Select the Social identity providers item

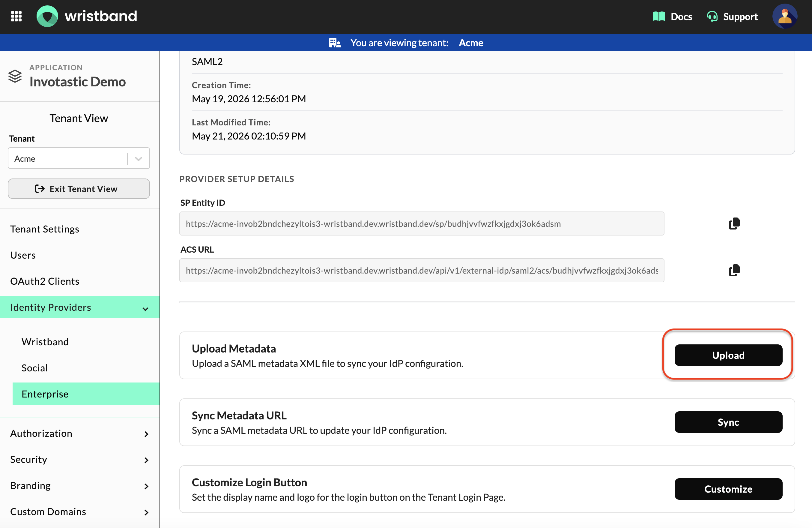tap(34, 367)
